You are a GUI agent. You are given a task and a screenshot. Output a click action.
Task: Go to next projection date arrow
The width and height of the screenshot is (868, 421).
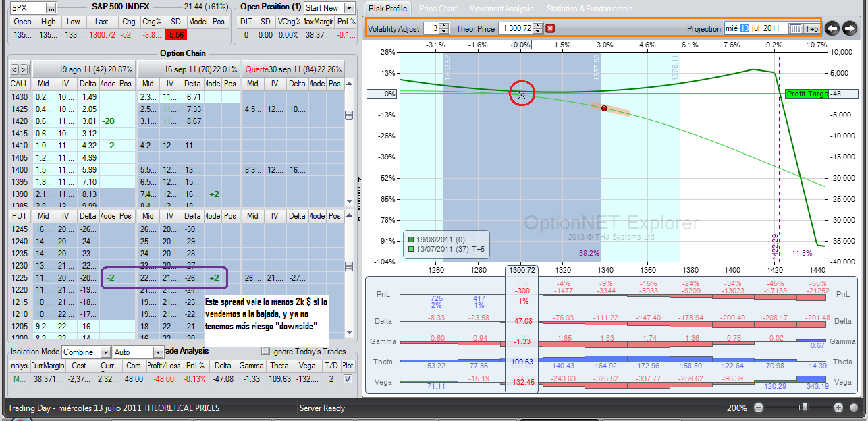[x=849, y=28]
